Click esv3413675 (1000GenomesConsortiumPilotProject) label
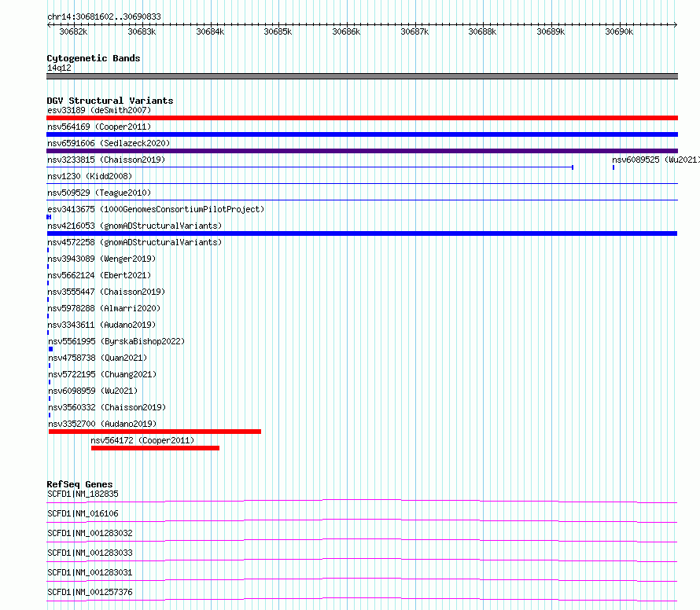The width and height of the screenshot is (700, 610). (156, 209)
